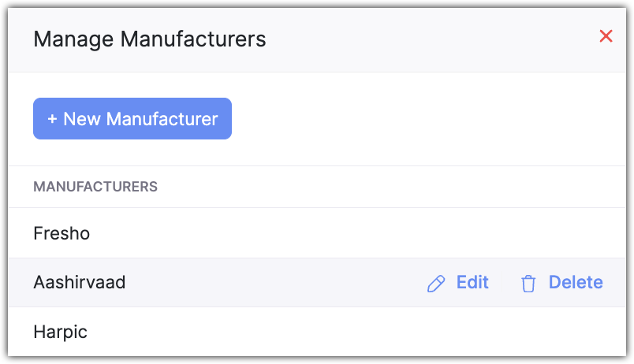Click the MANUFACTURERS column header
Screen dimensions: 634x364
pos(95,187)
